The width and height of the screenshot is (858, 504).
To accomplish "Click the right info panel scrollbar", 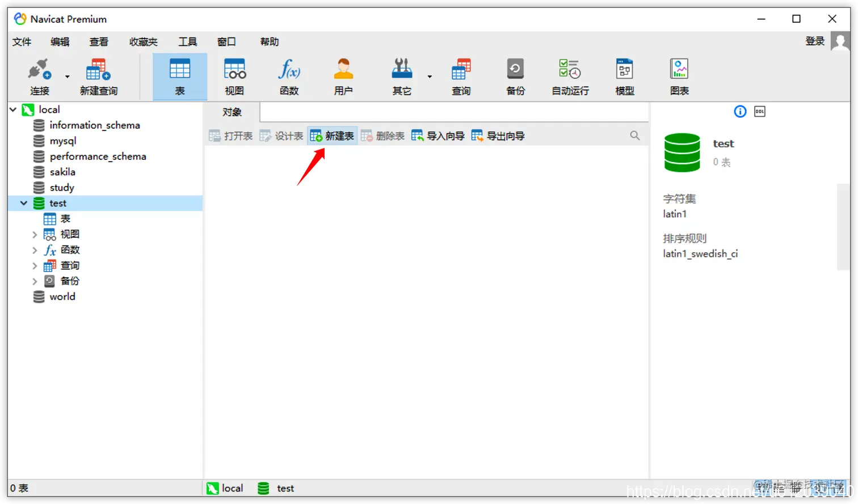I will [843, 226].
